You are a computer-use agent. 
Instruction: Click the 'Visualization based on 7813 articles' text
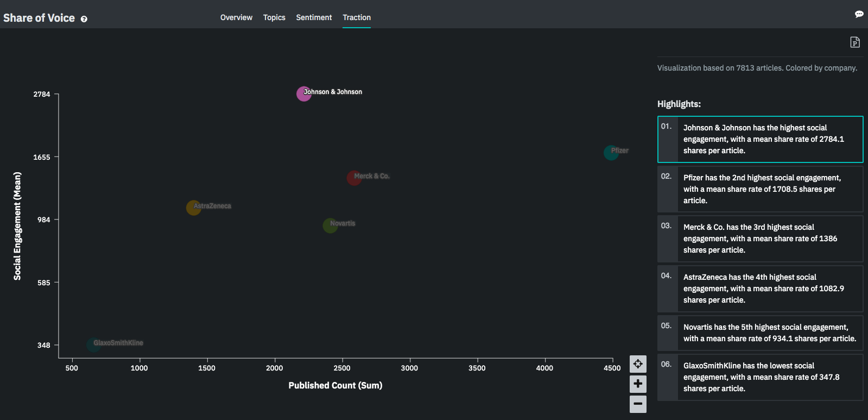coord(757,68)
